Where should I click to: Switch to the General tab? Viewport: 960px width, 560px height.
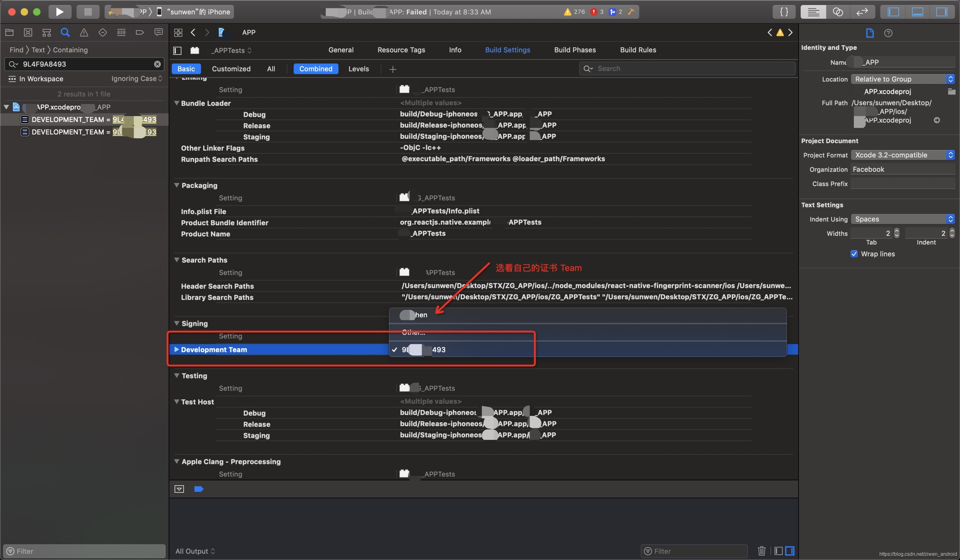pos(341,50)
